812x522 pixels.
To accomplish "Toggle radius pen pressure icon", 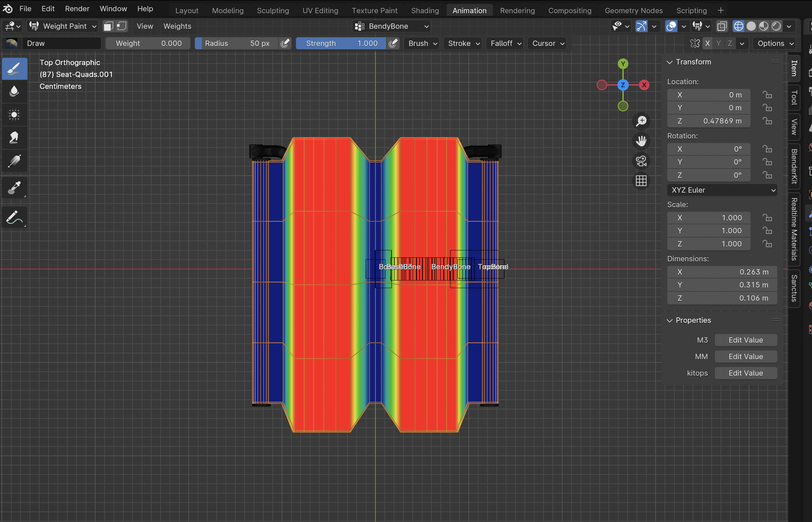I will point(285,43).
